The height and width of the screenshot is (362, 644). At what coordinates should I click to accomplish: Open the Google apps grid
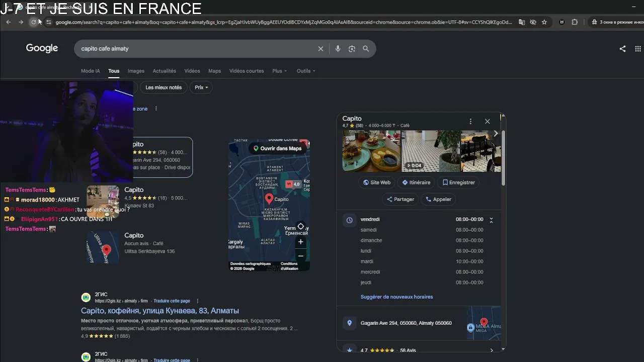click(638, 49)
